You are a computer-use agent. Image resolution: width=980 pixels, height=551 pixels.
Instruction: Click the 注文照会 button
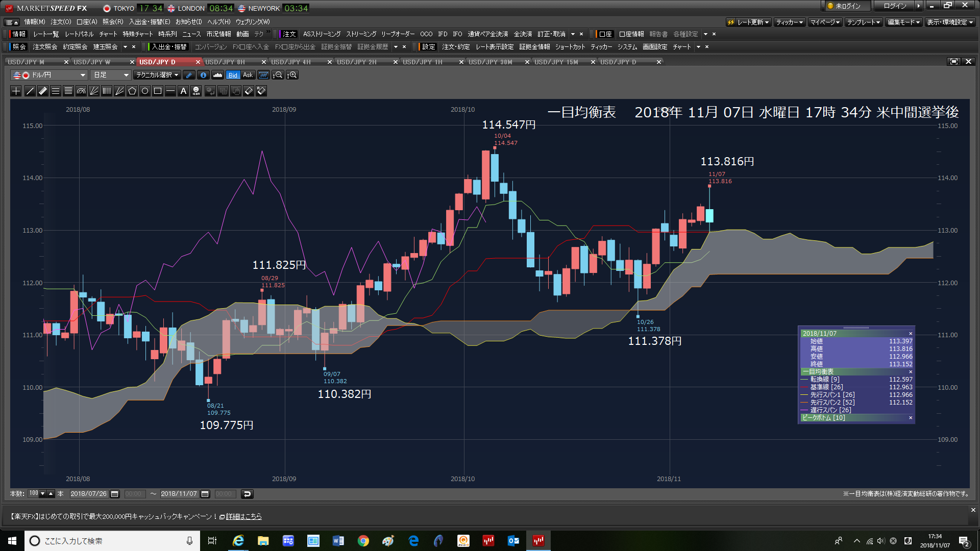pos(45,47)
